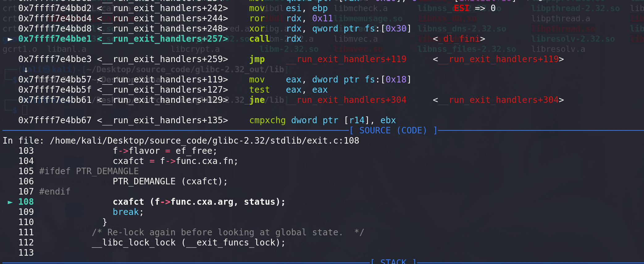Click the 'jmp' mnemonic
The image size is (644, 264).
(x=257, y=59)
